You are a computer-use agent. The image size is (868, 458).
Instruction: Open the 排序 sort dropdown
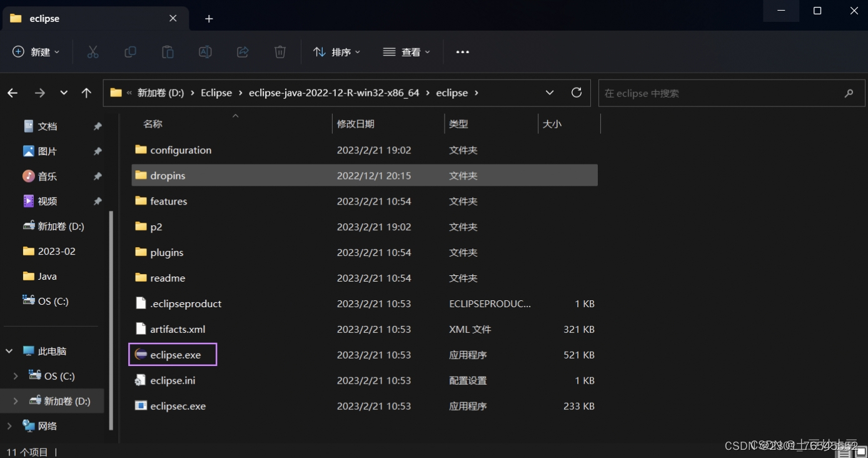click(x=337, y=52)
